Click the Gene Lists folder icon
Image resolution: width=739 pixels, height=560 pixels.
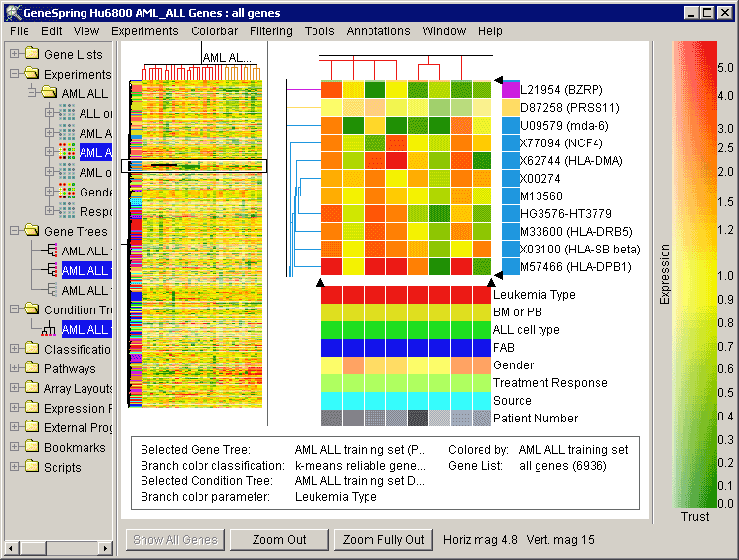(x=31, y=54)
